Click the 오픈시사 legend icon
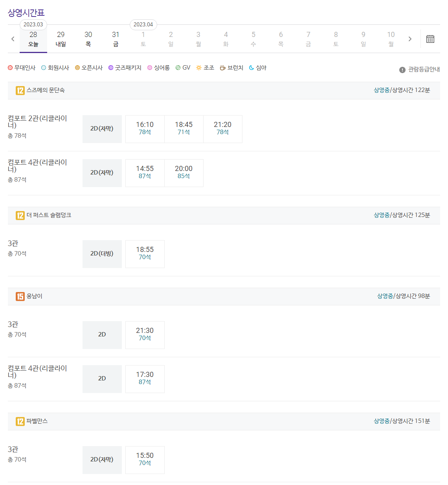This screenshot has width=448, height=485. (77, 68)
